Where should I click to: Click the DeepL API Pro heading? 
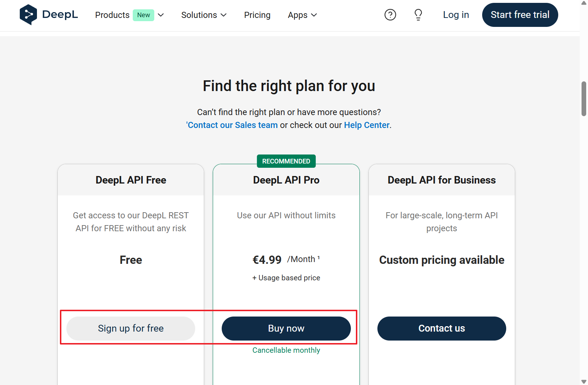coord(286,180)
